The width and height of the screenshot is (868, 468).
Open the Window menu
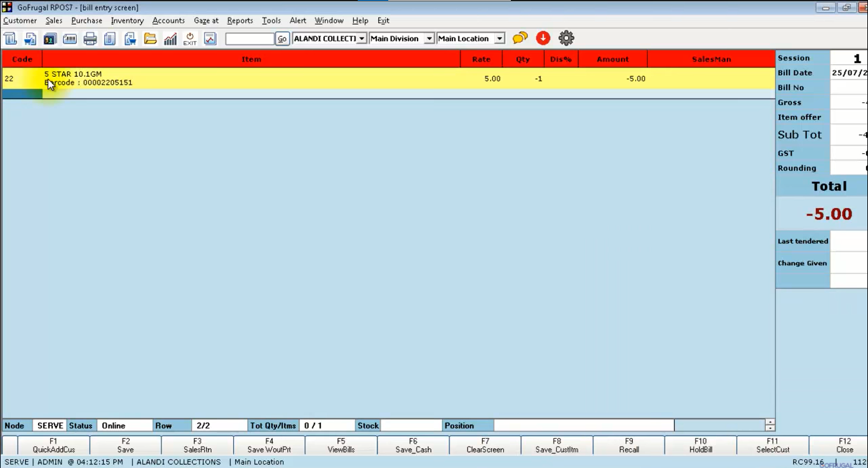pyautogui.click(x=329, y=20)
